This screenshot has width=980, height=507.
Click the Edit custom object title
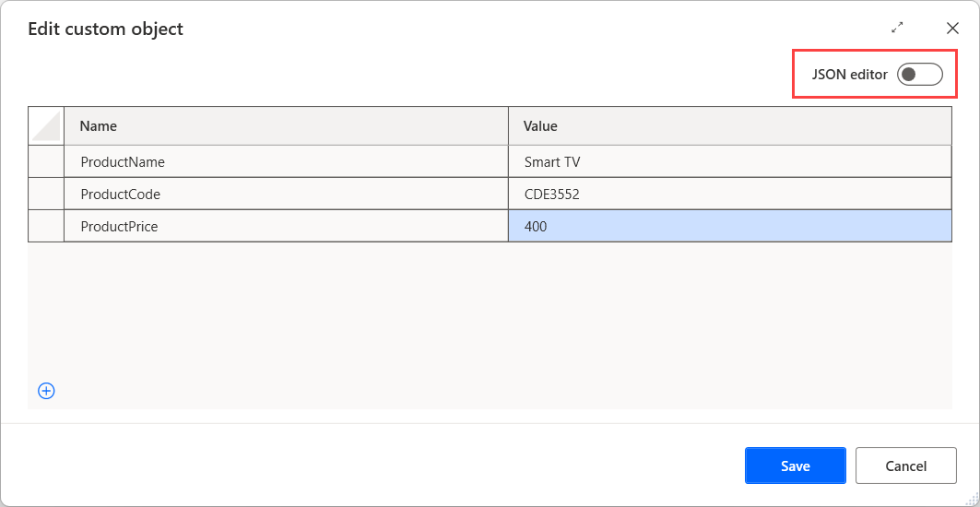click(x=105, y=29)
